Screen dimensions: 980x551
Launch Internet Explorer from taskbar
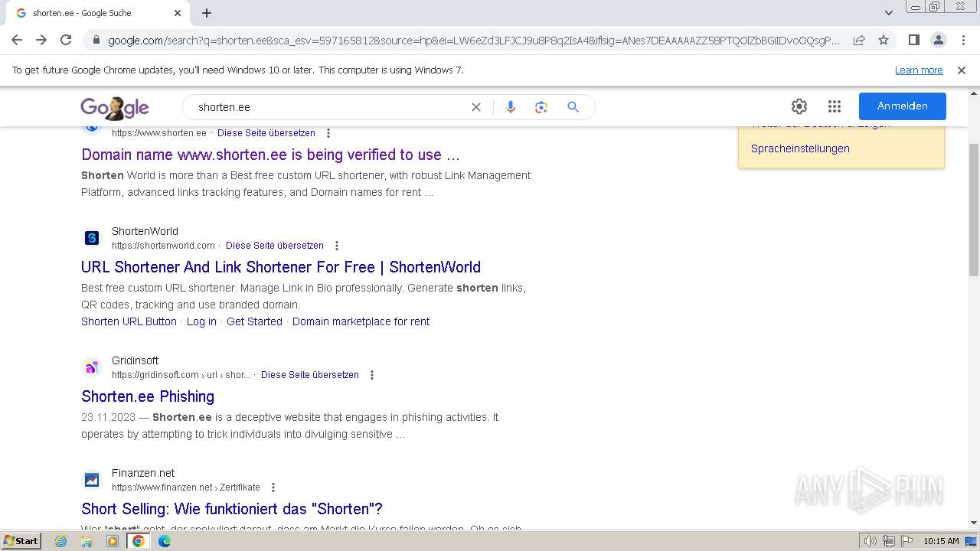[61, 541]
